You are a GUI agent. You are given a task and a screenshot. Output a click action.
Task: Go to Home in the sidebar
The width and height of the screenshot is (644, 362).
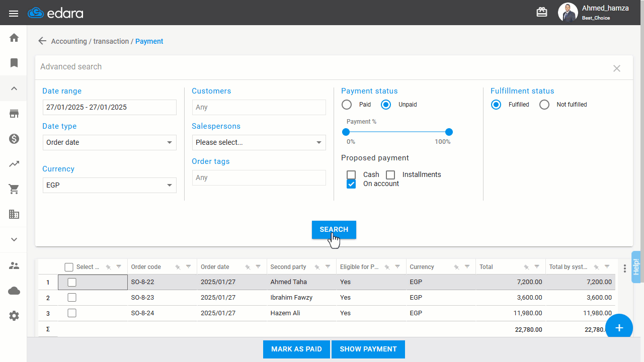click(14, 38)
